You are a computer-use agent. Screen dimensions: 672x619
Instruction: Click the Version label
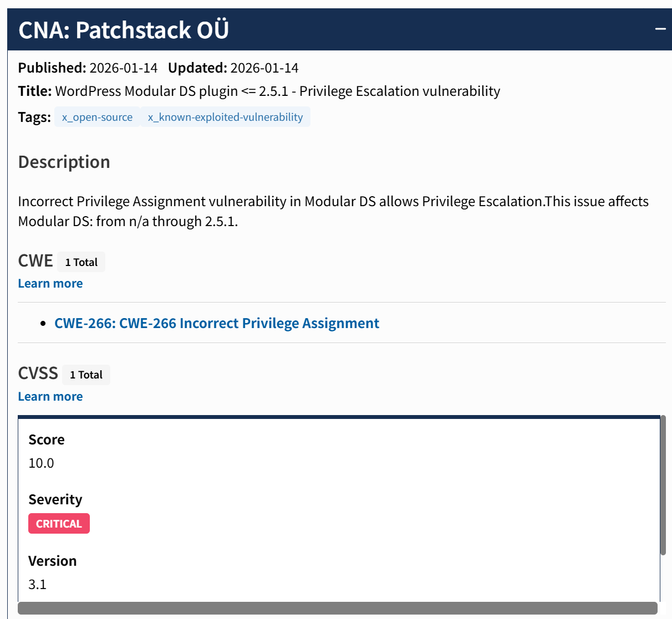53,561
